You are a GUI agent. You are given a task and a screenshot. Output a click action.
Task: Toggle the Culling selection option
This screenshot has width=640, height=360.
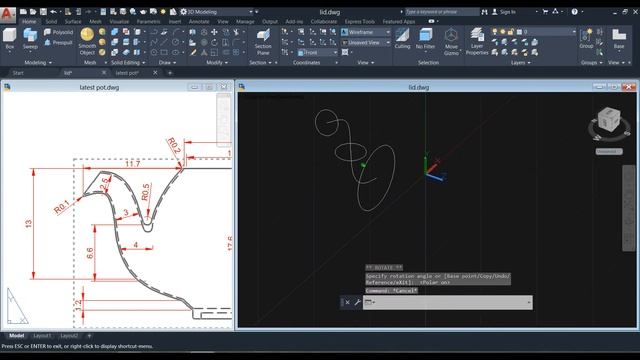click(x=402, y=39)
